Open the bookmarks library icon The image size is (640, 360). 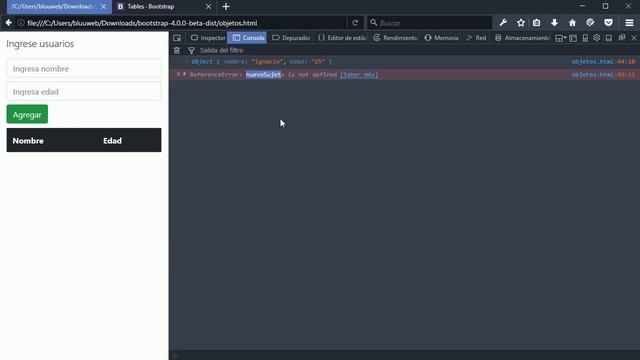pyautogui.click(x=536, y=23)
